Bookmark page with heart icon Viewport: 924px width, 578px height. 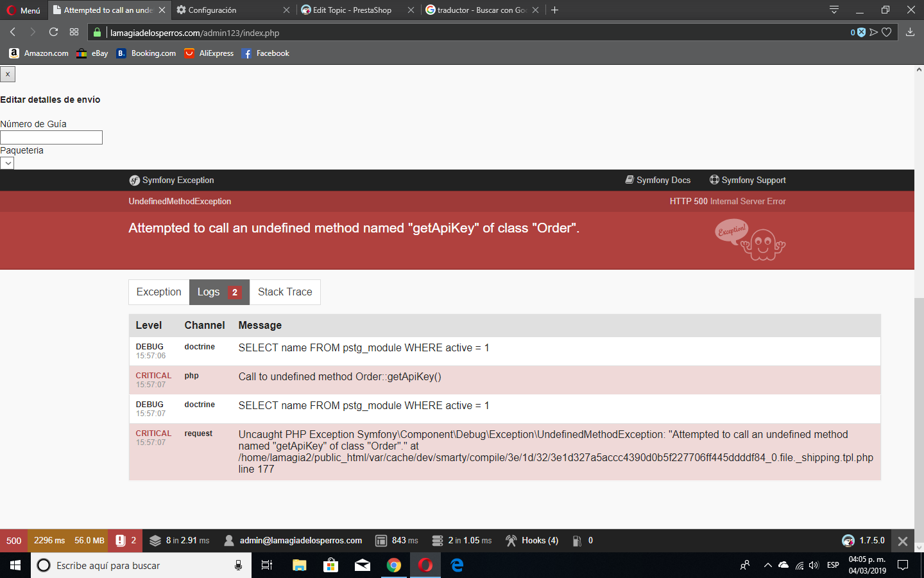887,33
